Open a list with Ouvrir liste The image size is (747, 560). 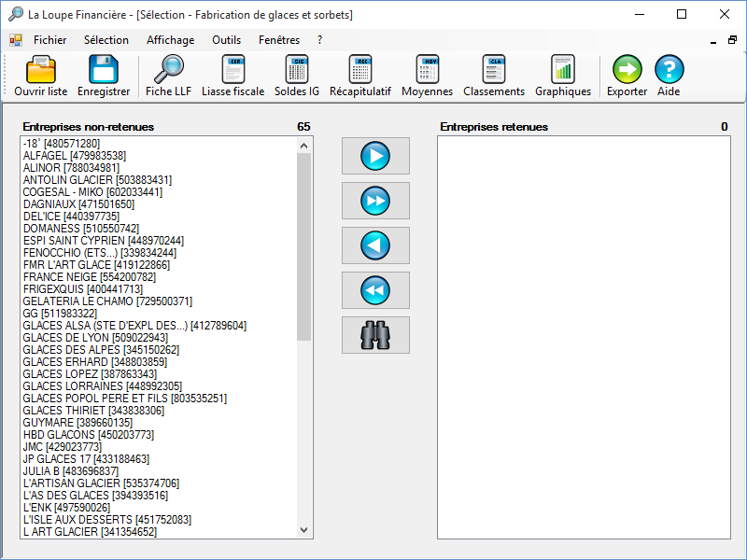(x=41, y=77)
